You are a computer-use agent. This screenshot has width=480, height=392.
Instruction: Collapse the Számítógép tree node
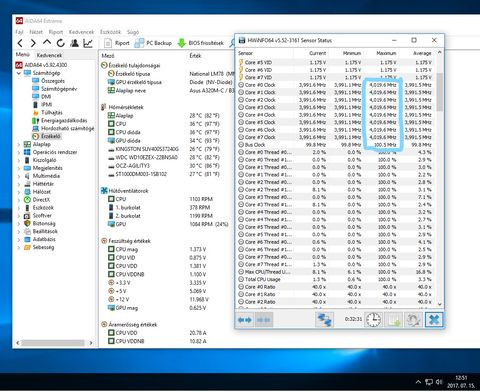19,73
